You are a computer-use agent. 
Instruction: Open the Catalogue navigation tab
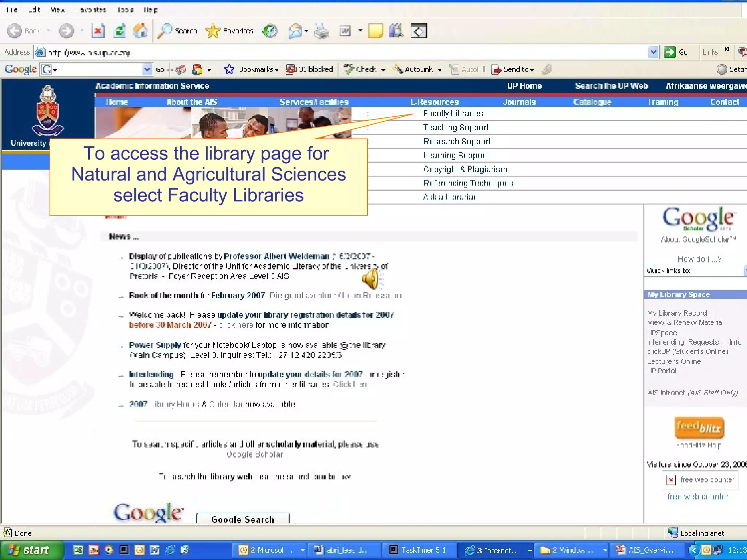point(592,102)
